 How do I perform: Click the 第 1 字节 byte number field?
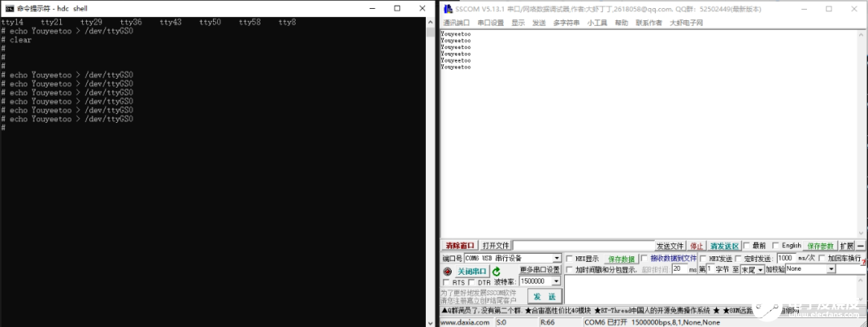[x=709, y=269]
